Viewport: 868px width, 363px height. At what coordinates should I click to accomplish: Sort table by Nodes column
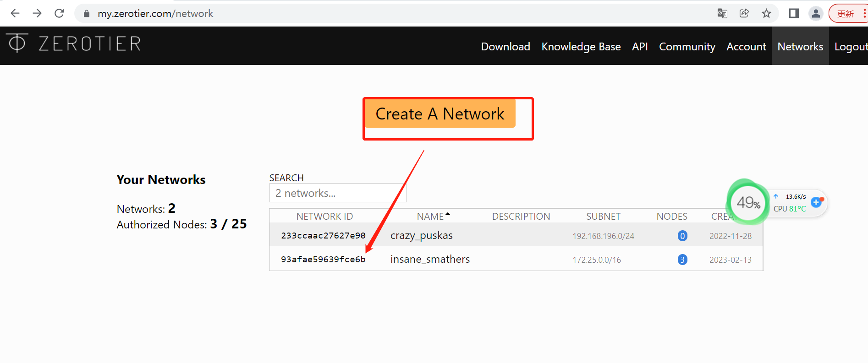click(672, 216)
